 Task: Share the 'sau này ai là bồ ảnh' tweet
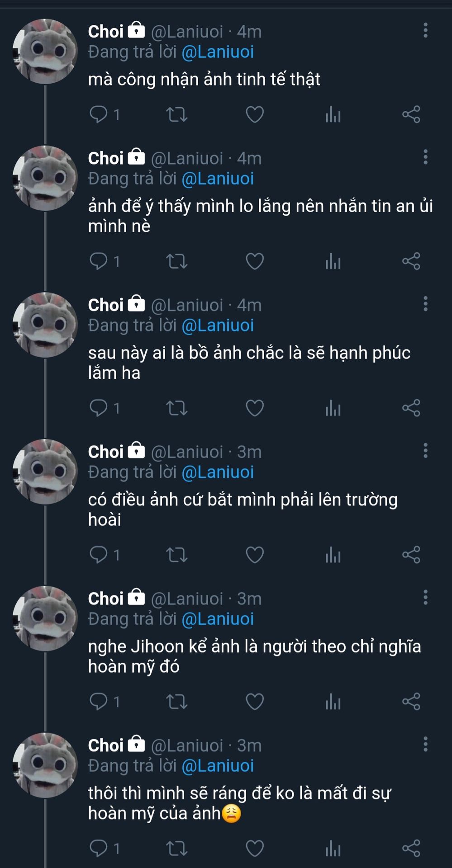pos(411,408)
